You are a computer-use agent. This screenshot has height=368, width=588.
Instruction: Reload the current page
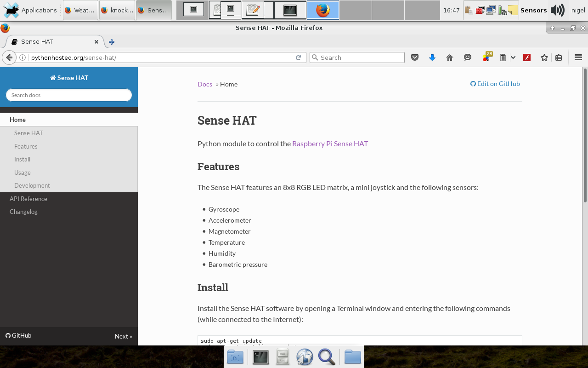298,57
